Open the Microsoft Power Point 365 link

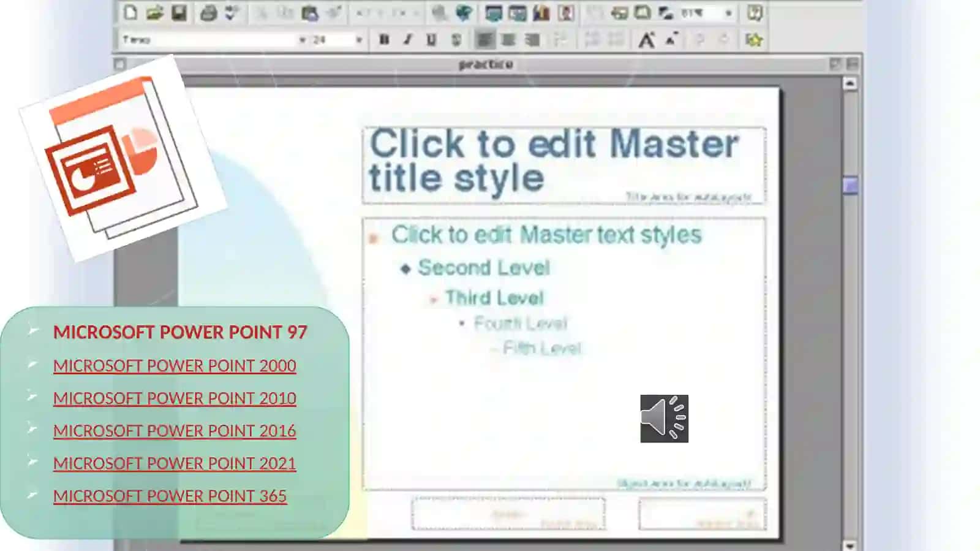pyautogui.click(x=170, y=495)
